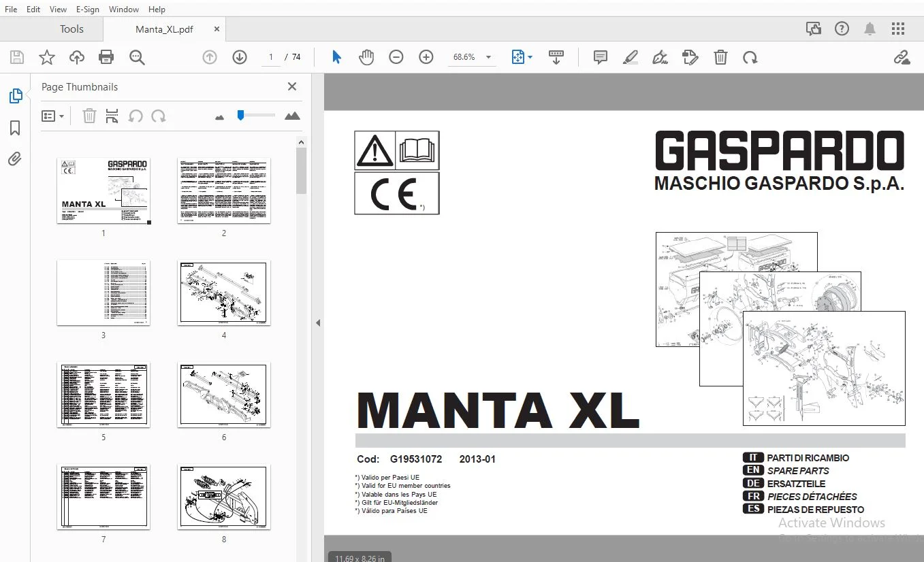The width and height of the screenshot is (924, 562).
Task: Collapse the navigation pane arrow
Action: (318, 323)
